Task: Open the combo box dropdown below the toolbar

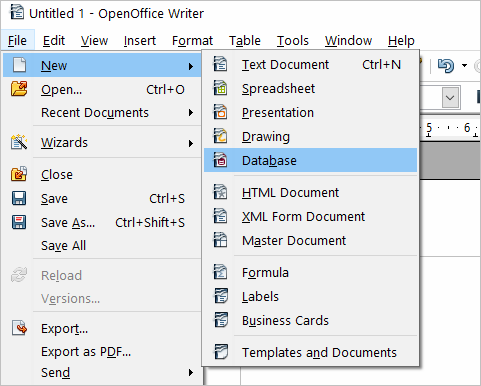Action: tap(450, 98)
